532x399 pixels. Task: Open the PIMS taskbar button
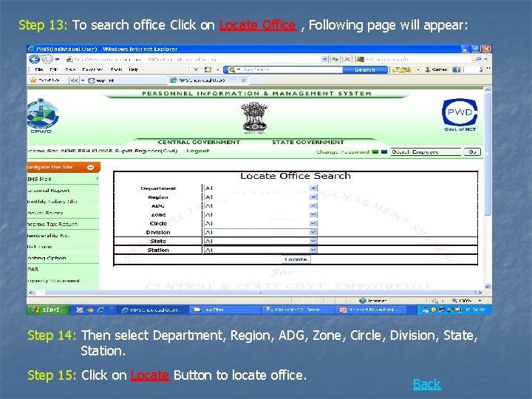pyautogui.click(x=151, y=310)
